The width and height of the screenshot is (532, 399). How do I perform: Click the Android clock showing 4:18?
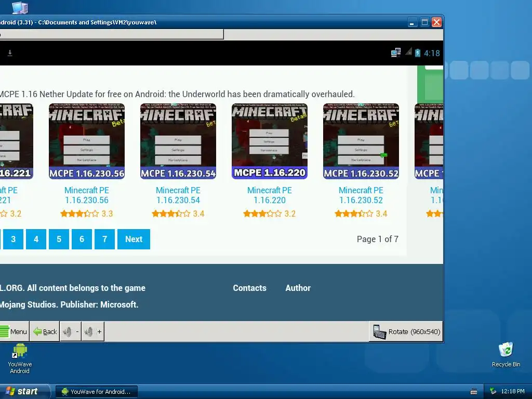(432, 54)
